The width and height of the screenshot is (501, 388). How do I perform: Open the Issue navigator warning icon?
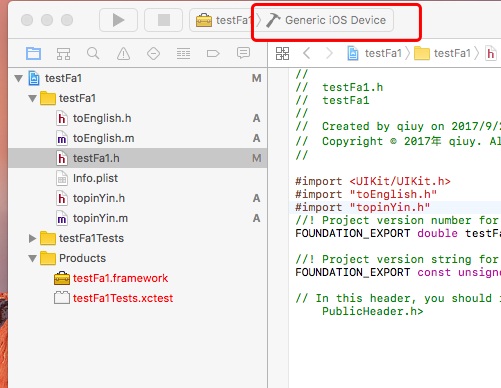pyautogui.click(x=123, y=53)
